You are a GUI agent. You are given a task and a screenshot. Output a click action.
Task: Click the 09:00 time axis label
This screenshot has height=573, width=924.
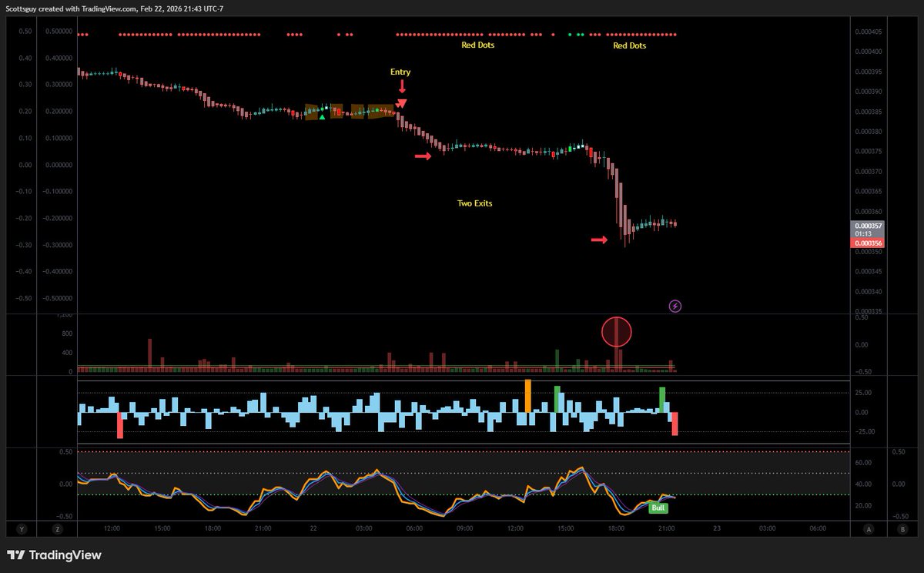click(x=464, y=529)
